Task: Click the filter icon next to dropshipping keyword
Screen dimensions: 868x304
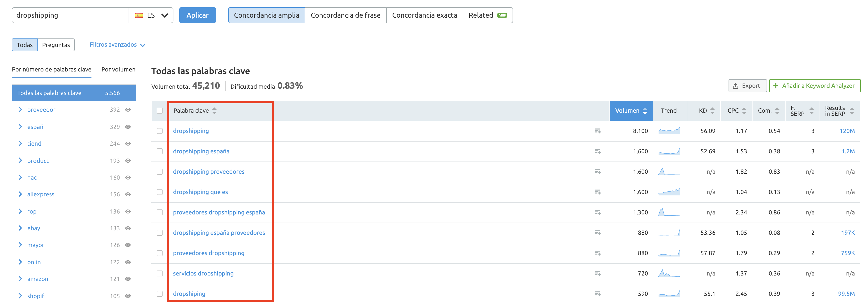Action: pos(597,131)
